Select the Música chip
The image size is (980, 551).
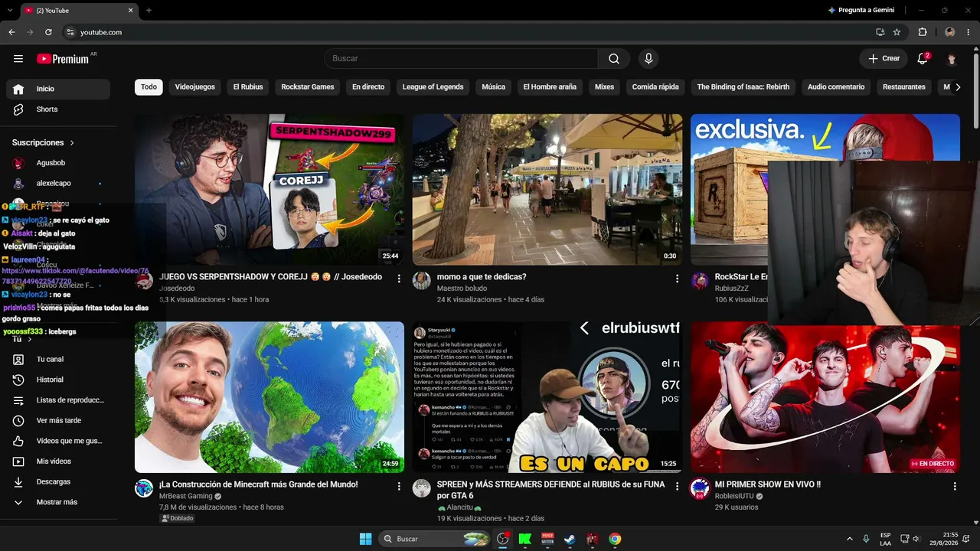tap(494, 87)
